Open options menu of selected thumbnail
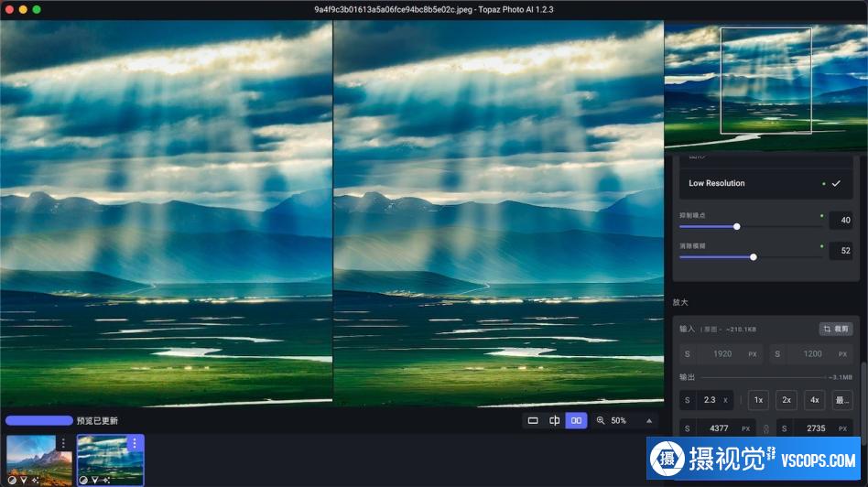This screenshot has width=868, height=487. (x=135, y=443)
